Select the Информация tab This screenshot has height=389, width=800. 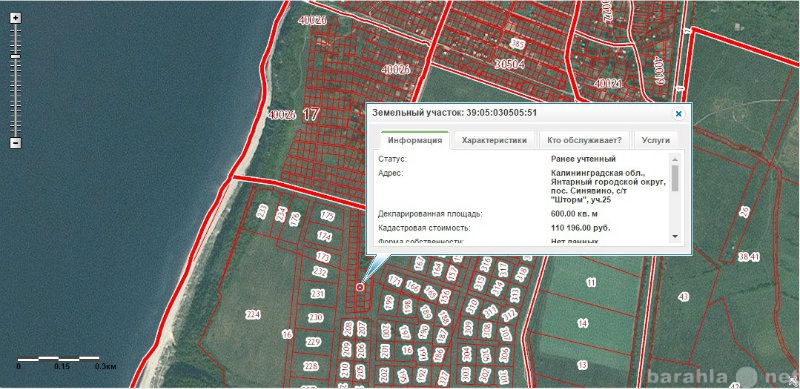click(x=415, y=140)
